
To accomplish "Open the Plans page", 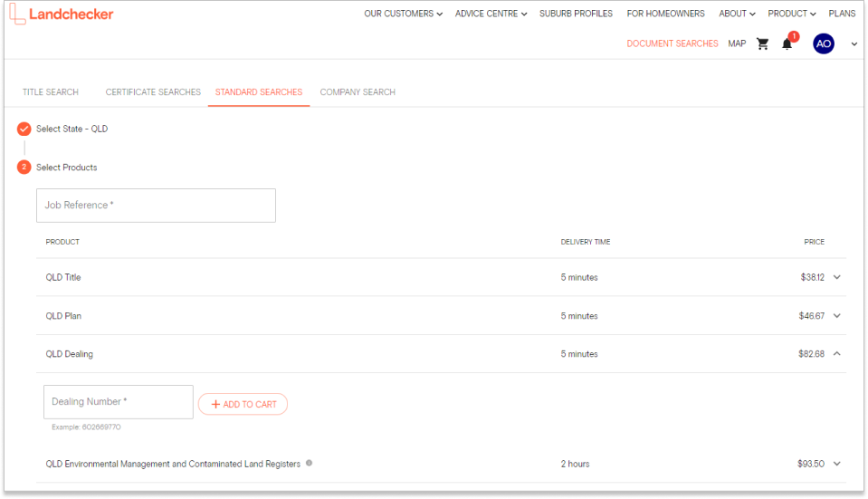I will point(842,14).
